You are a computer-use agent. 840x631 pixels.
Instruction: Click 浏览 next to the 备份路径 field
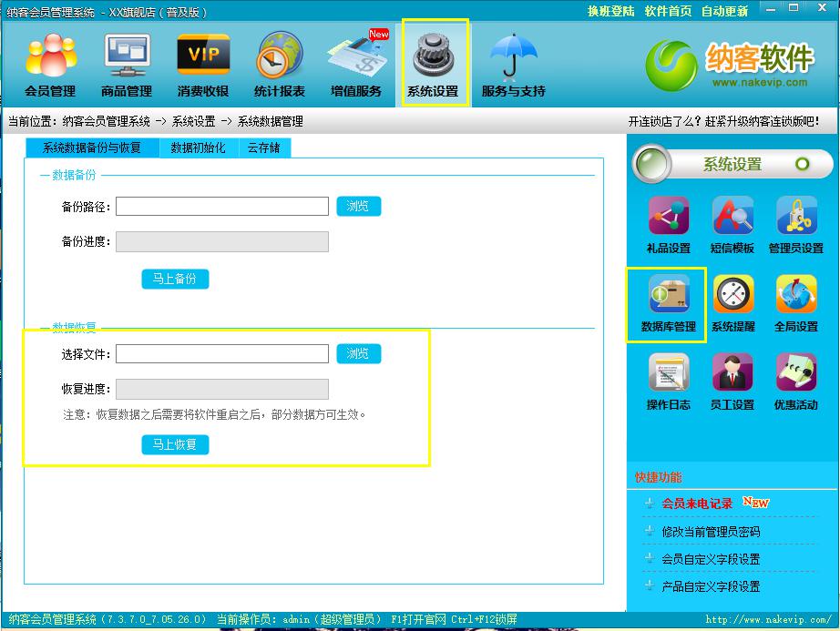[x=358, y=207]
